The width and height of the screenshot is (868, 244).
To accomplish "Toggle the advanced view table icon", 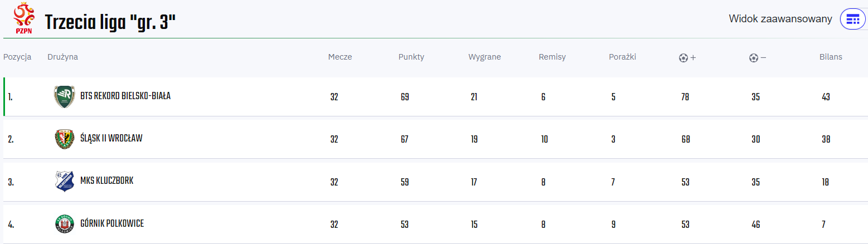I will [852, 19].
